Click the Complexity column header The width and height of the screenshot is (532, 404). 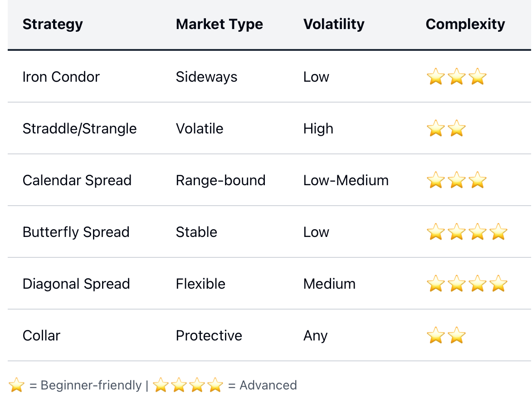point(465,24)
